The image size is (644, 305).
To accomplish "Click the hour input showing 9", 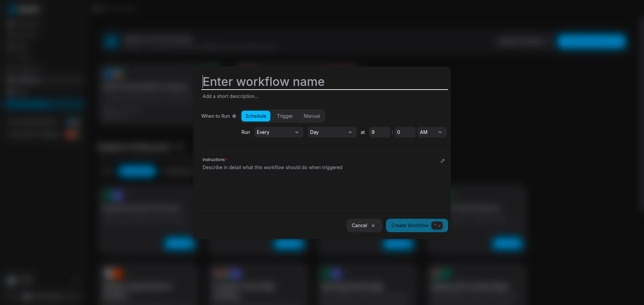I will (379, 132).
